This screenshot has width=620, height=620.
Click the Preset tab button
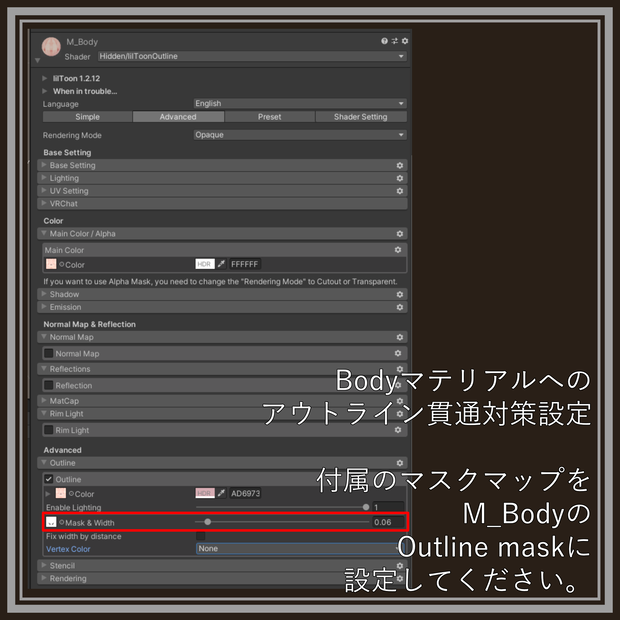pos(269,117)
